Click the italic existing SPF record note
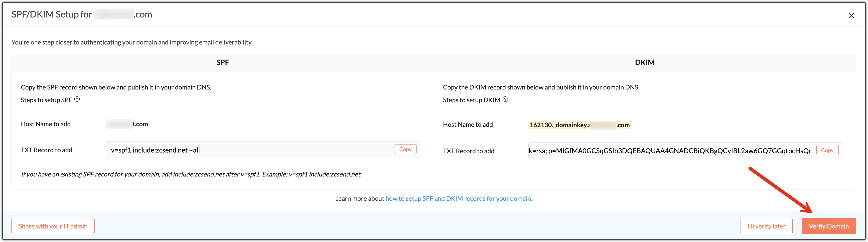The height and width of the screenshot is (242, 868). point(191,174)
